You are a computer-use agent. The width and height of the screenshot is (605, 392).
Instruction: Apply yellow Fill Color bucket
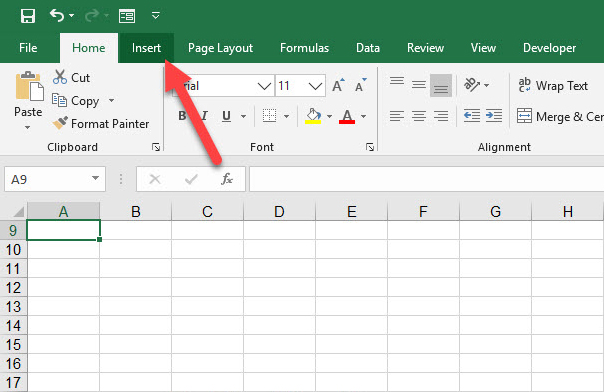(313, 116)
